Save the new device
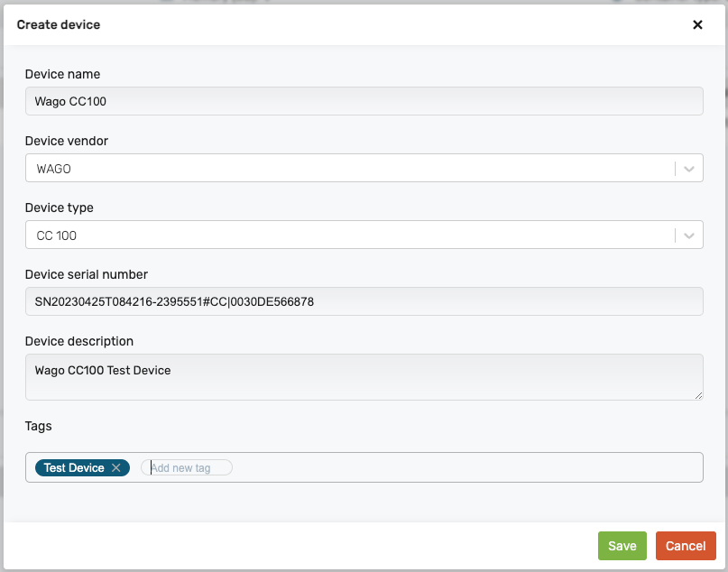Viewport: 728px width, 572px height. pos(622,546)
